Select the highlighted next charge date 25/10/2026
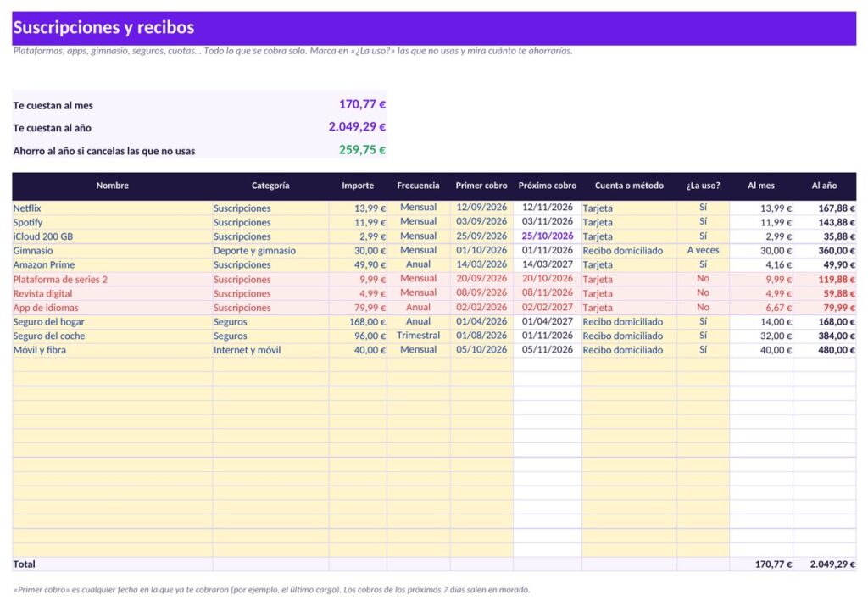The height and width of the screenshot is (606, 868). click(x=548, y=236)
